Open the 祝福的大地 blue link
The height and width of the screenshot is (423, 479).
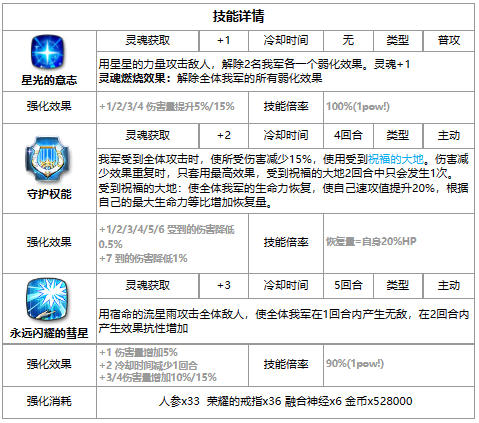(x=395, y=159)
